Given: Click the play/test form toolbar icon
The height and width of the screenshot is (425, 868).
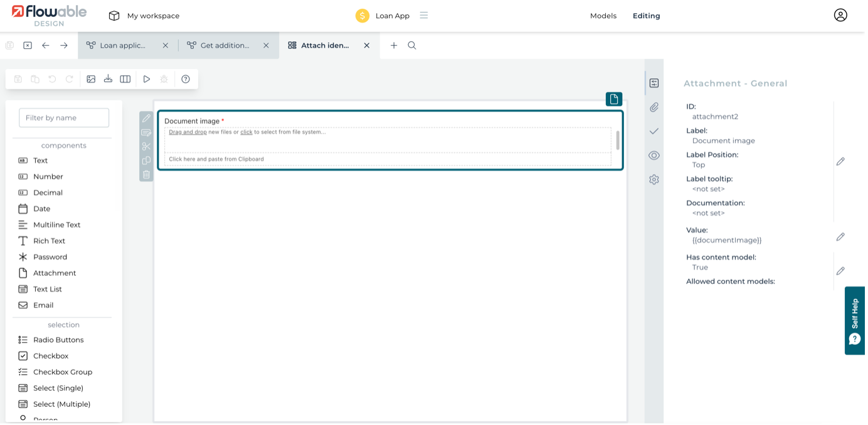Looking at the screenshot, I should (147, 79).
